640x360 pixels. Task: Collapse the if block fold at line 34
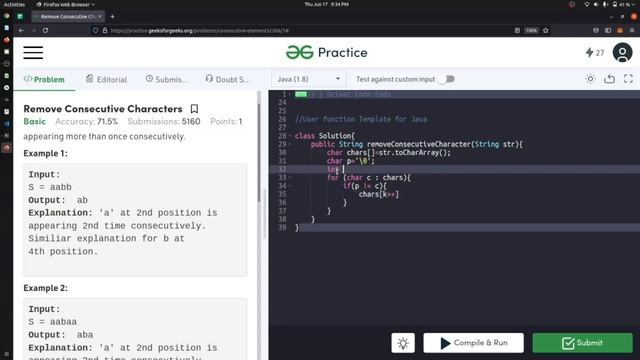[290, 186]
